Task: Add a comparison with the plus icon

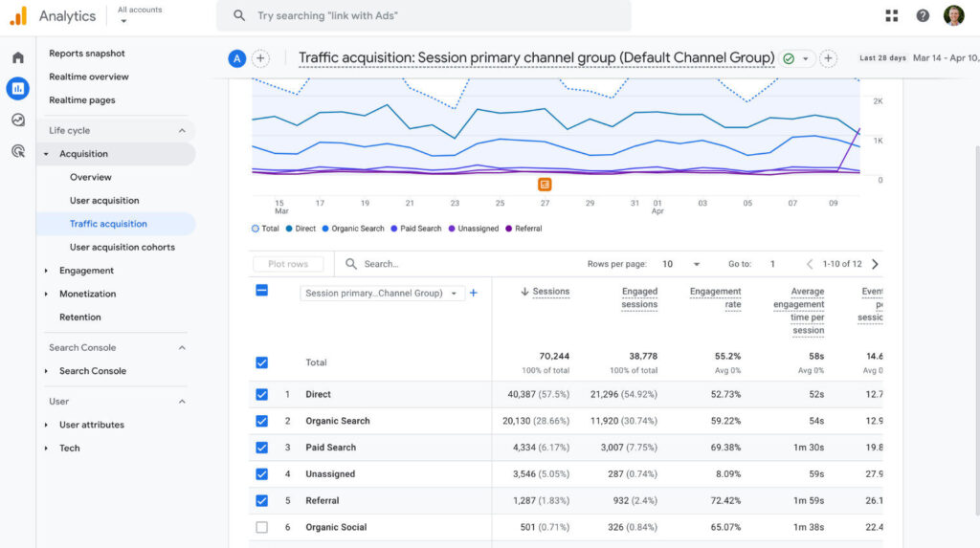Action: click(260, 58)
